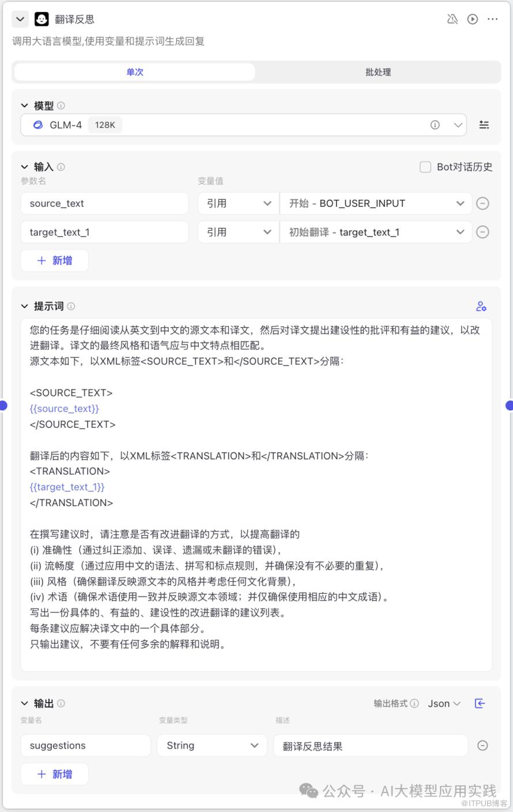Click the {{target_text_1}} variable in prompt

click(67, 487)
